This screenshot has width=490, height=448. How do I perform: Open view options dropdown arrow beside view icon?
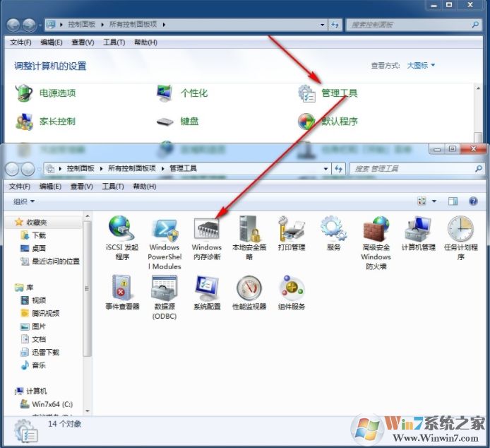pos(434,201)
